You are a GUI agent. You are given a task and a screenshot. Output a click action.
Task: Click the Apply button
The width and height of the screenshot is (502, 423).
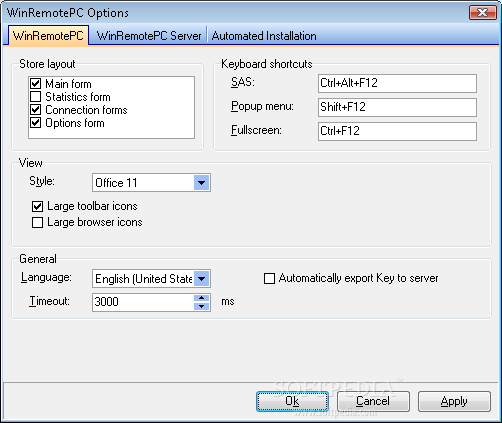[x=454, y=401]
